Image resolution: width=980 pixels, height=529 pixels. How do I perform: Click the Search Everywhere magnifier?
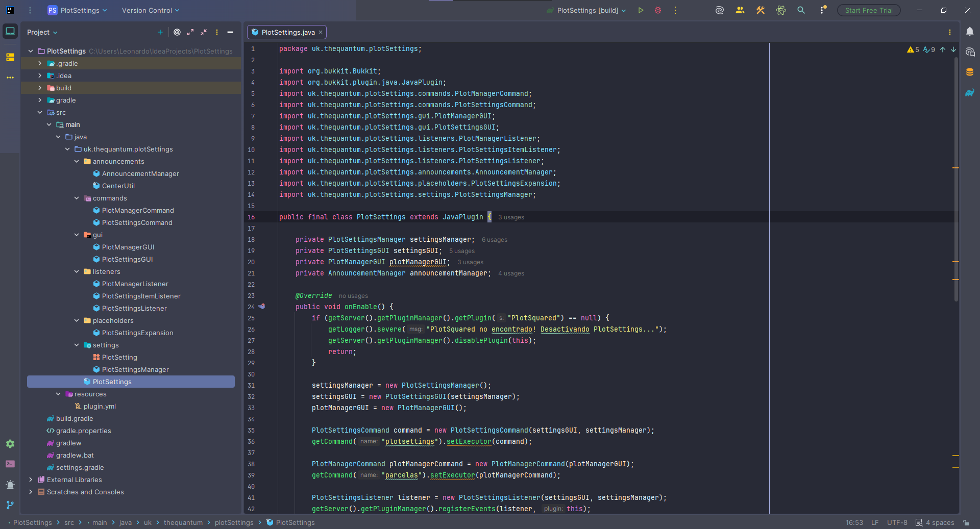coord(801,10)
